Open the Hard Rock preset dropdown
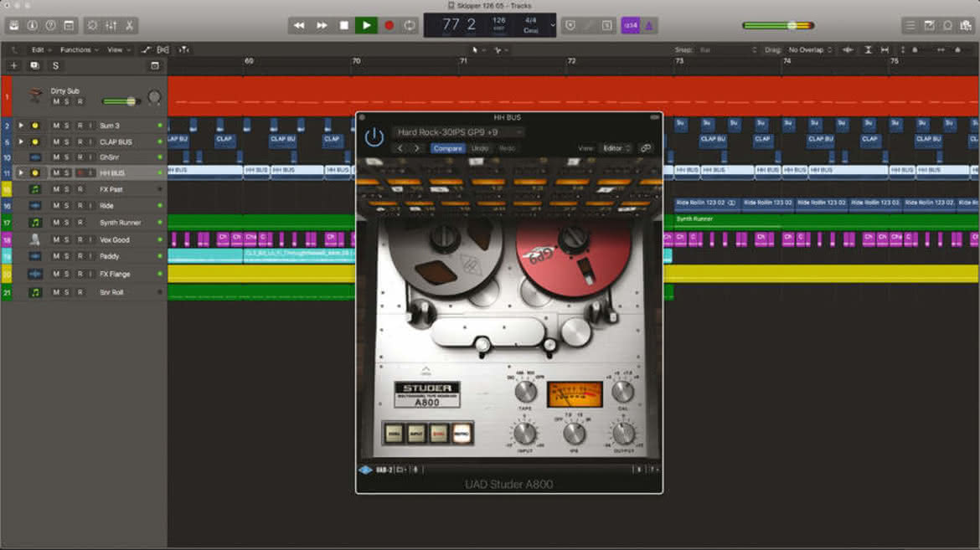The height and width of the screenshot is (550, 980). tap(457, 132)
